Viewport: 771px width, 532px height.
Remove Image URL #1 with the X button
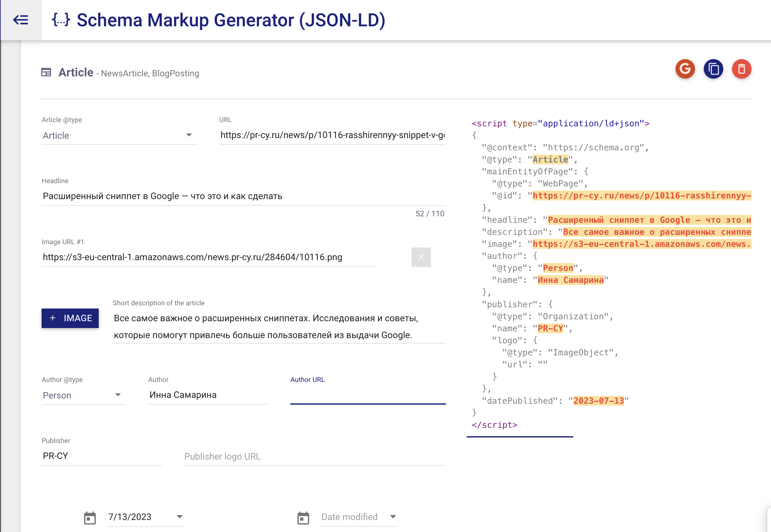point(421,257)
